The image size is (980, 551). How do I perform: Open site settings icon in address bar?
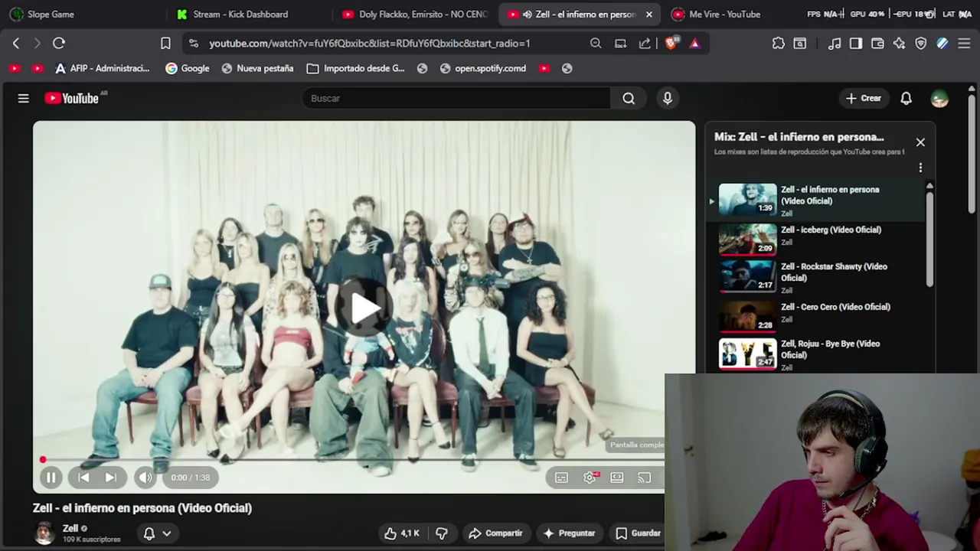click(x=193, y=44)
